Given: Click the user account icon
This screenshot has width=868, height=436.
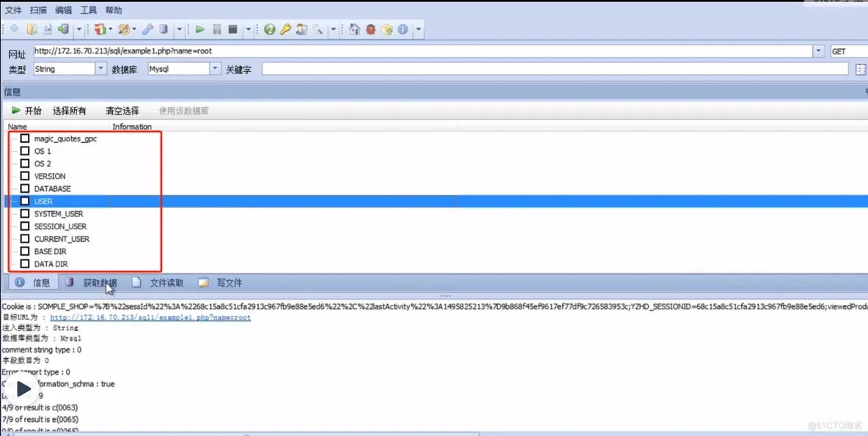Looking at the screenshot, I should tap(302, 29).
